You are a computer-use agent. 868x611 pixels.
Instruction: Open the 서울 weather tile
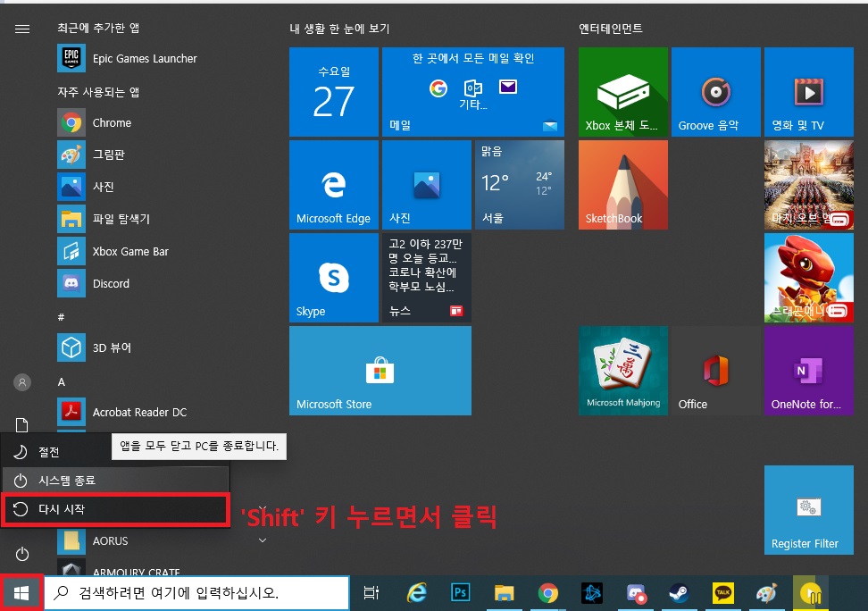(x=520, y=185)
